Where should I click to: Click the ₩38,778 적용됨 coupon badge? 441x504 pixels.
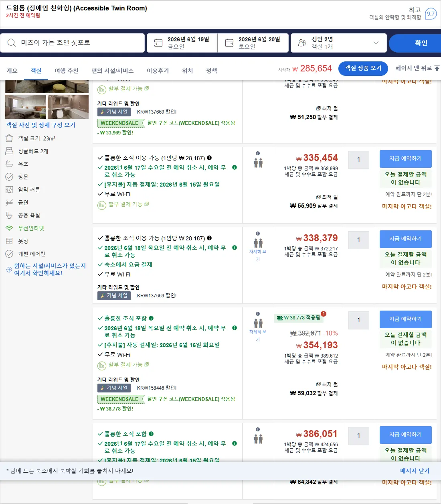pos(299,318)
